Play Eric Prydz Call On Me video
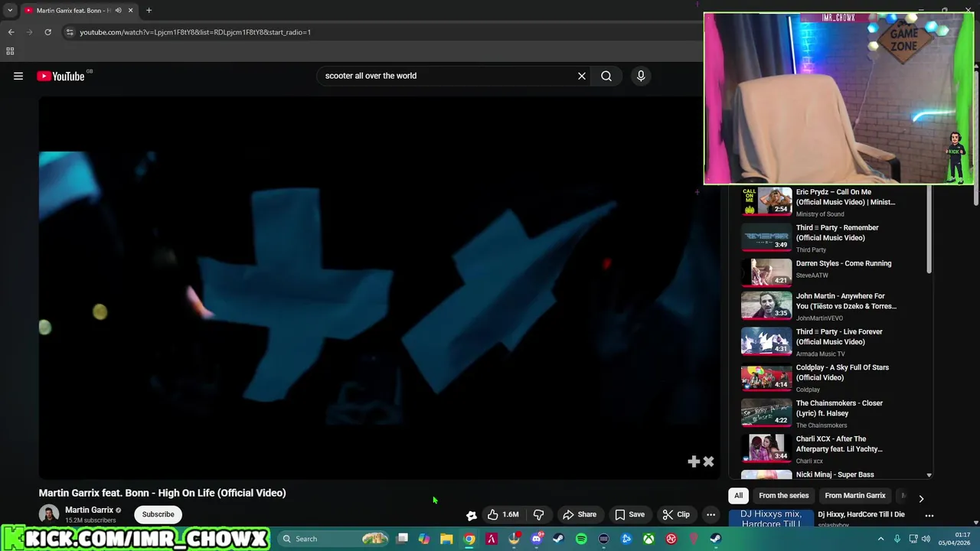This screenshot has height=551, width=980. [x=766, y=201]
